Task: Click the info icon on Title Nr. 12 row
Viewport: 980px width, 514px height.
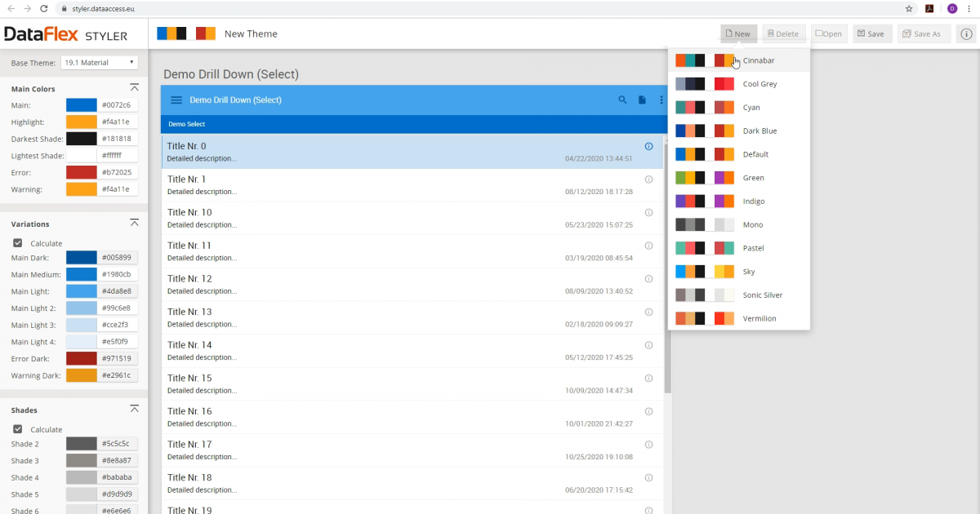Action: 648,278
